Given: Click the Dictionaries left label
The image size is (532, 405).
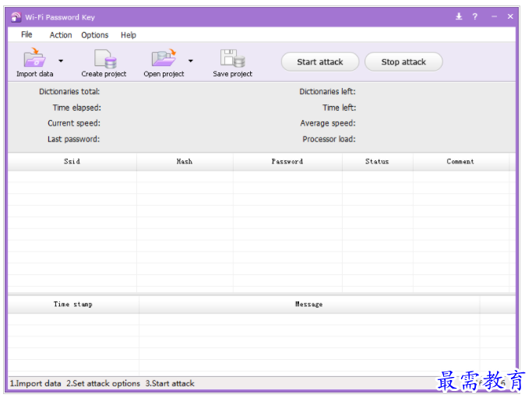Looking at the screenshot, I should [x=327, y=92].
